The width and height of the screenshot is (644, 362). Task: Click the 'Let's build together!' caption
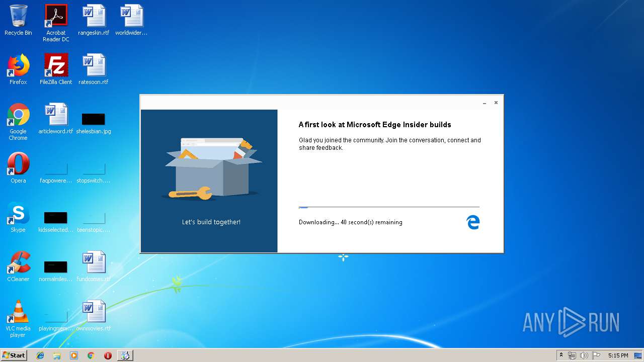click(211, 222)
